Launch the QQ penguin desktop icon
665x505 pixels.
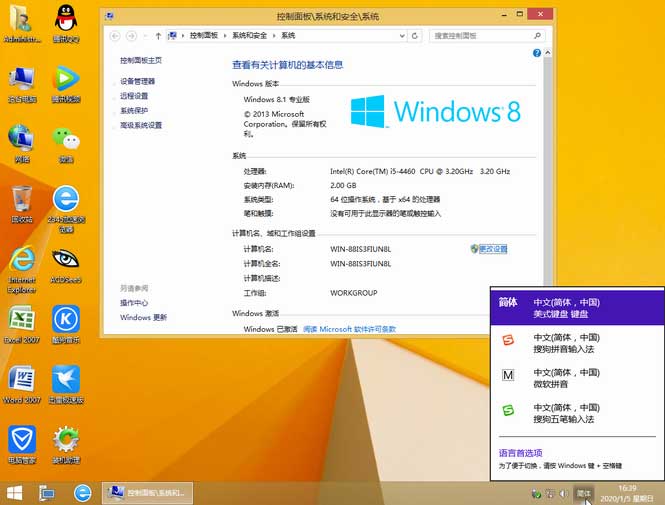click(66, 23)
